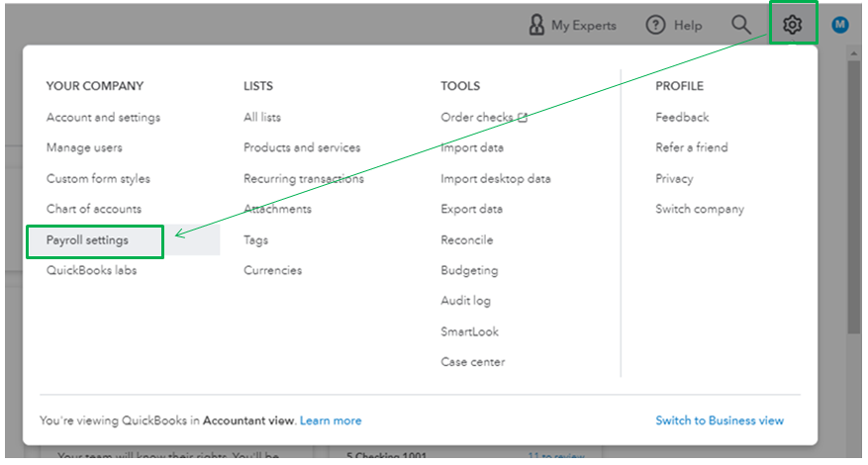Screen dimensions: 868x465
Task: Click the vertical scrollbar on the right
Action: coord(855,198)
